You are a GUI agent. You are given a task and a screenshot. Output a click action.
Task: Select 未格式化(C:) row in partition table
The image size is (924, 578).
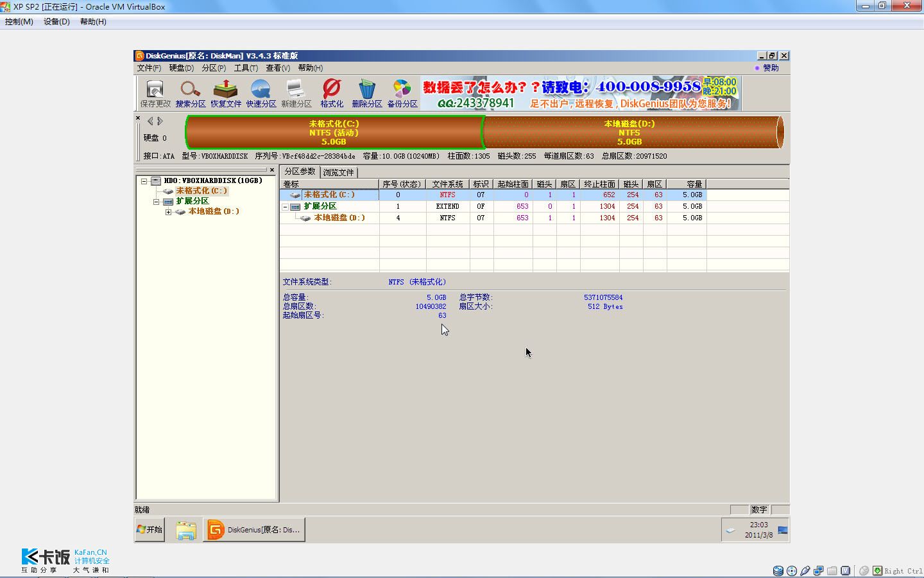point(493,195)
